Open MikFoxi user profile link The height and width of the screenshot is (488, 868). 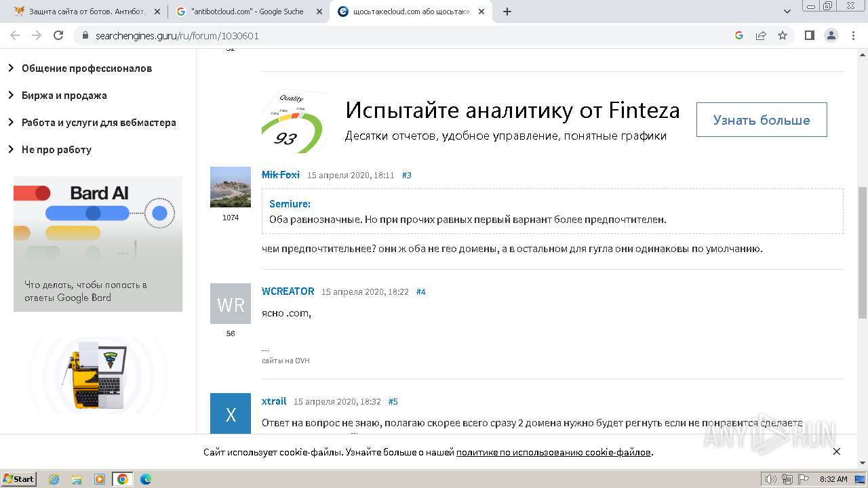281,175
